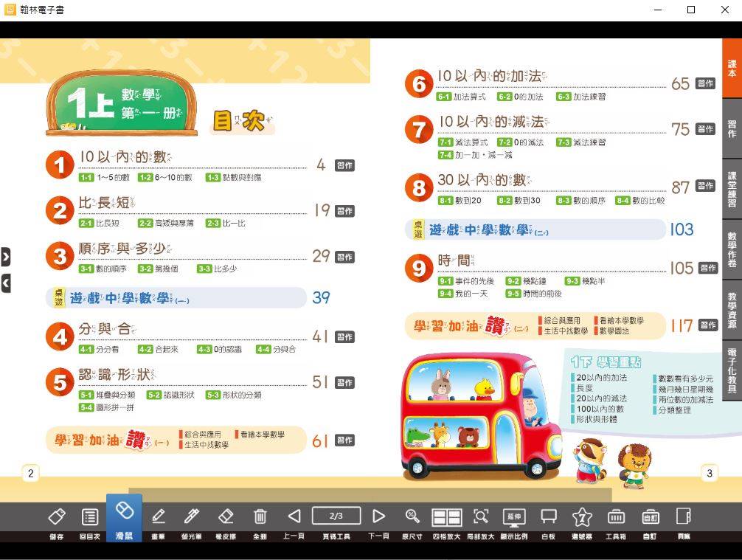The width and height of the screenshot is (742, 560).
Task: Click the page number field showing 2/3
Action: (336, 516)
